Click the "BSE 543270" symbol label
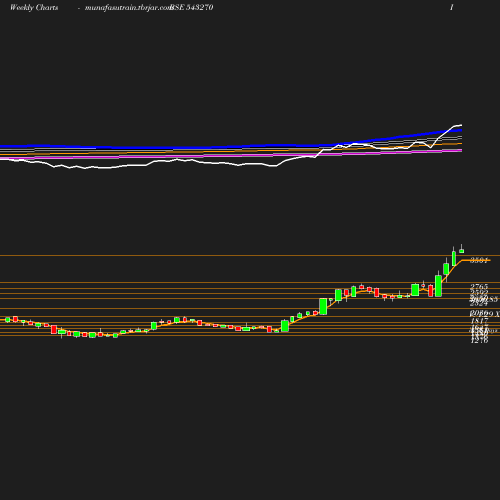This screenshot has width=500, height=500. [x=192, y=8]
